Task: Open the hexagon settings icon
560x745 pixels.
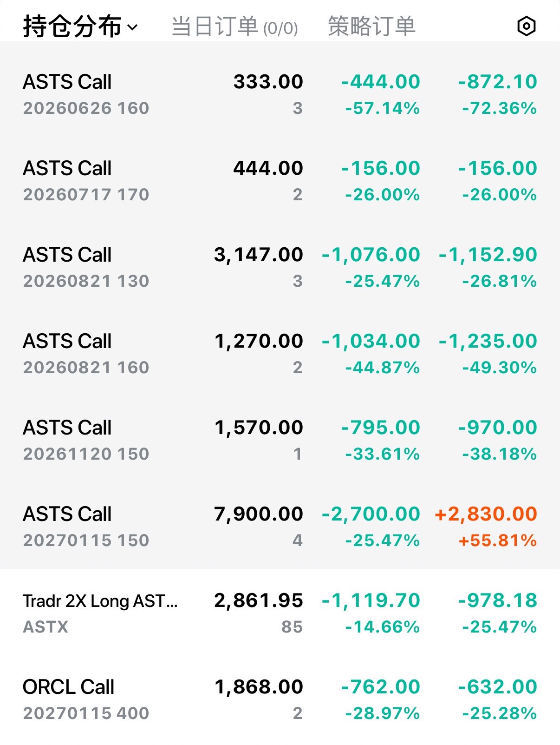Action: point(526,26)
